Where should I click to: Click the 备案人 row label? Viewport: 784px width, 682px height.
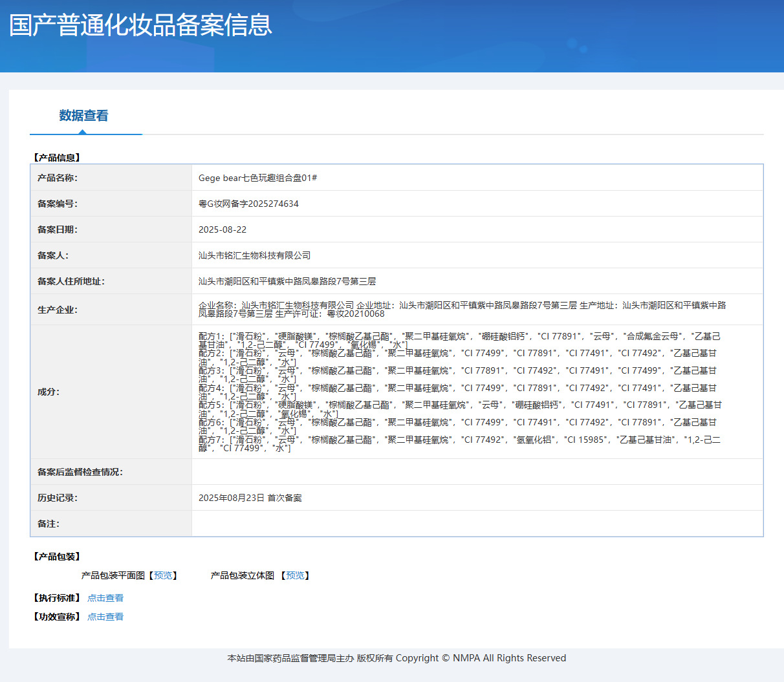[x=53, y=255]
